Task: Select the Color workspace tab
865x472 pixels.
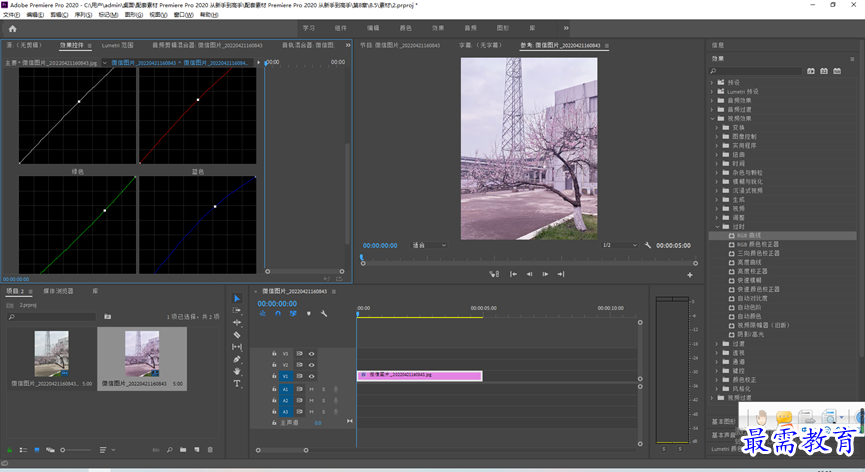Action: click(x=405, y=28)
